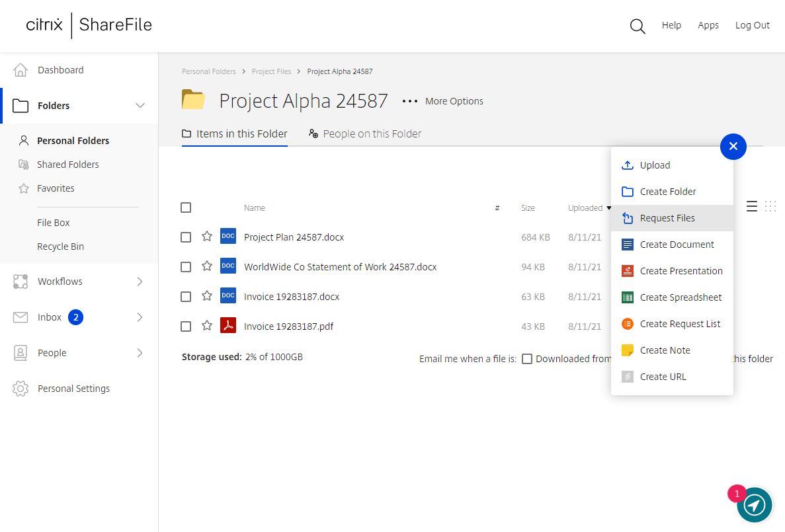
Task: Select Request Files from the menu
Action: [x=667, y=218]
